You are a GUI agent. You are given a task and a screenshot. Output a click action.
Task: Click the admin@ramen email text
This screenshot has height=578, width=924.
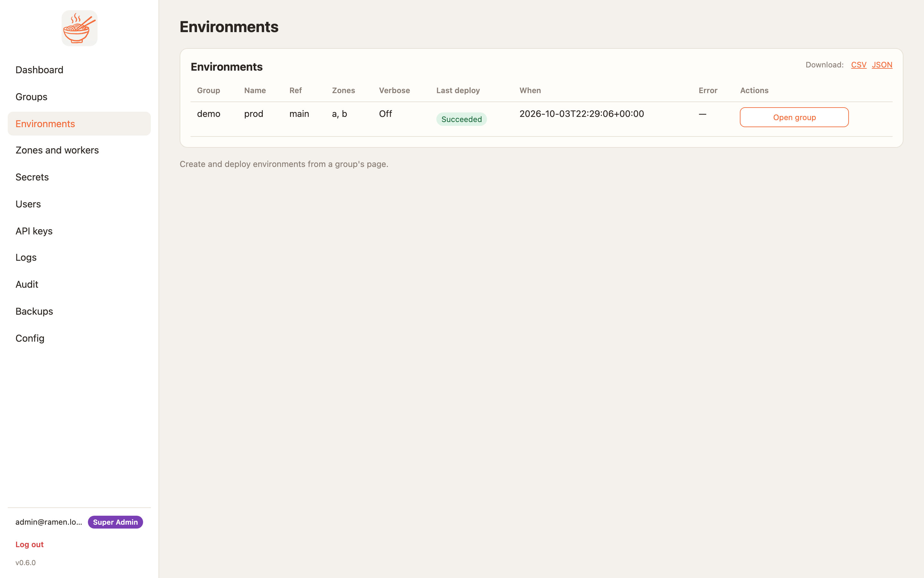[49, 522]
